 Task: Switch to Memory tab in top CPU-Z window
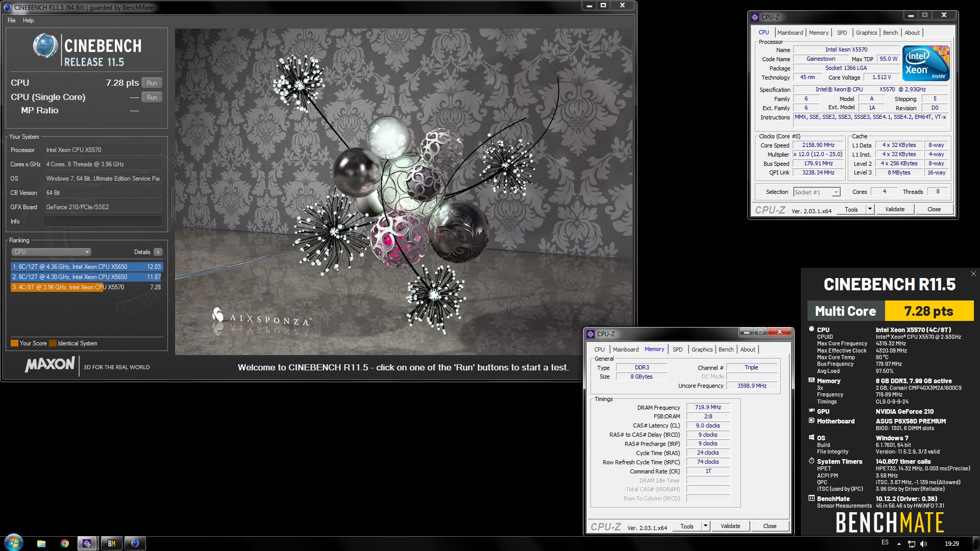(819, 33)
